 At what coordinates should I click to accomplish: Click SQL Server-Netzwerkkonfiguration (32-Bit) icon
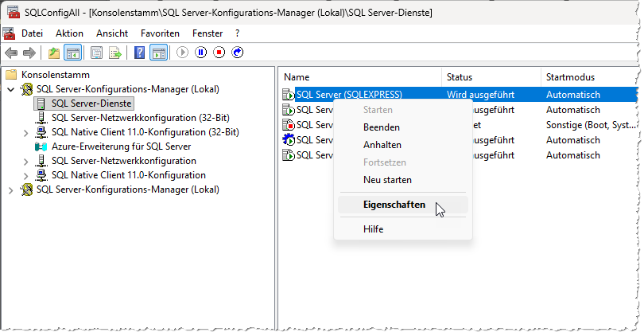41,118
